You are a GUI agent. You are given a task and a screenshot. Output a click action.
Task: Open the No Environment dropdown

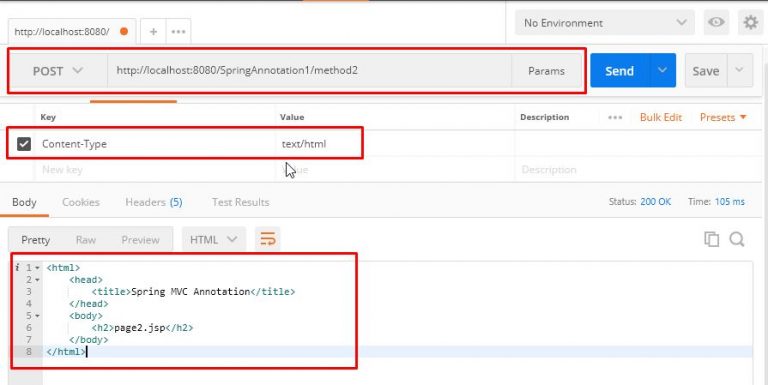tap(604, 23)
